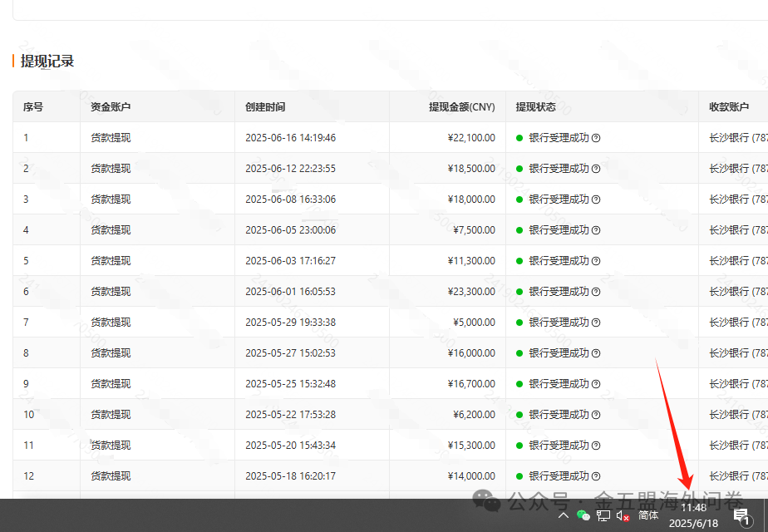Click the amount ¥18,500.00
Viewport: 768px width, 532px height.
(471, 169)
